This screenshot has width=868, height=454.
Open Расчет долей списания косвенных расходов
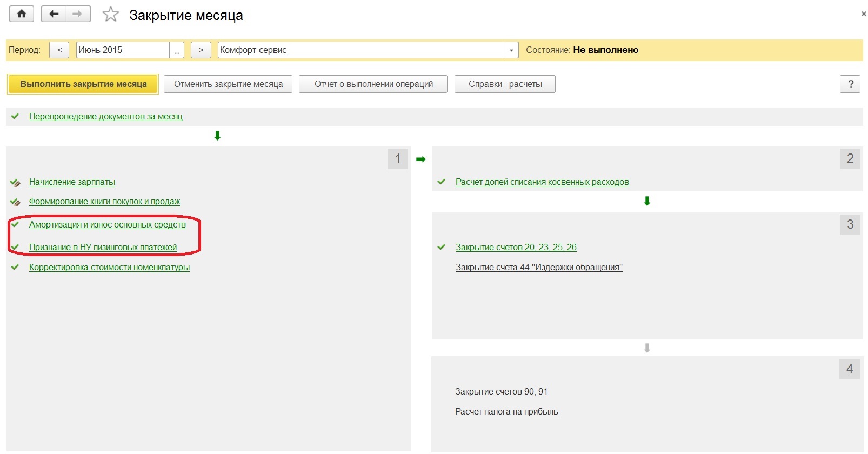tap(542, 182)
